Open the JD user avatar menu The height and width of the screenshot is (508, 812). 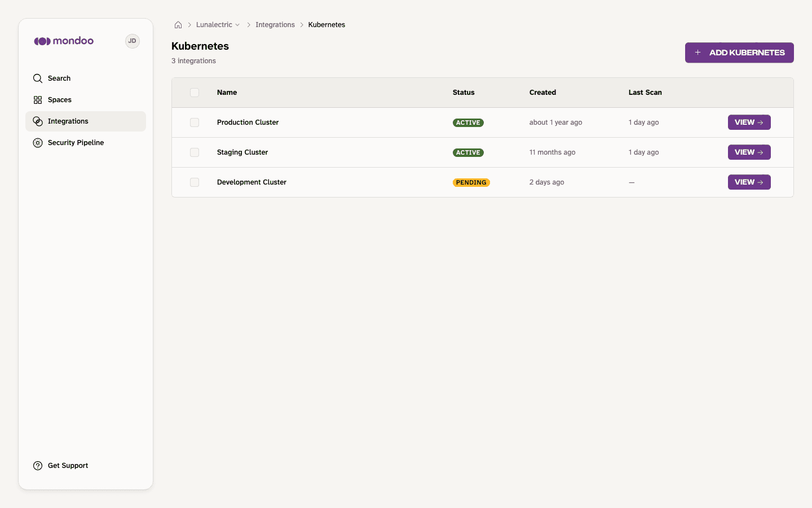pyautogui.click(x=133, y=41)
